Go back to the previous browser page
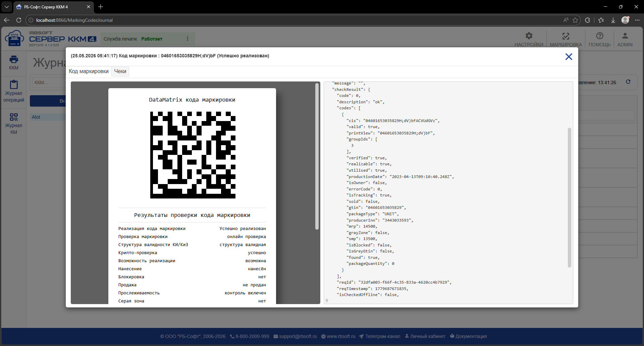This screenshot has height=346, width=644. (x=7, y=20)
